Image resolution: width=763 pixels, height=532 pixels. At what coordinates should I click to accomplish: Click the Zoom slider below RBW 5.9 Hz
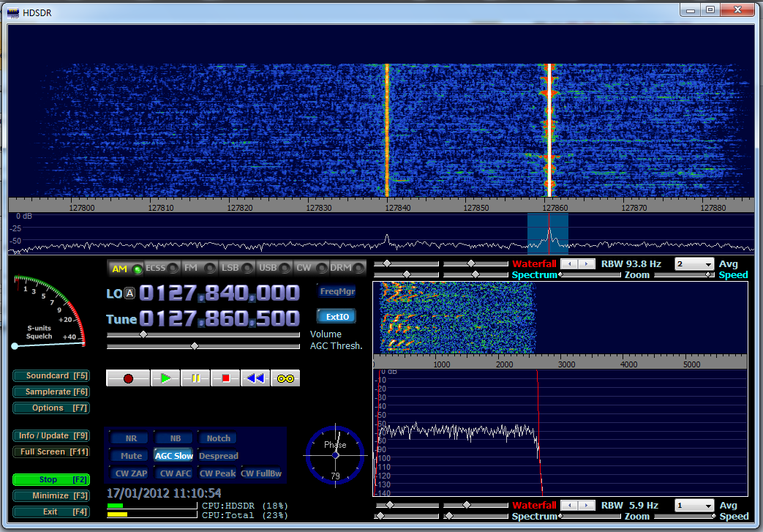click(x=590, y=517)
